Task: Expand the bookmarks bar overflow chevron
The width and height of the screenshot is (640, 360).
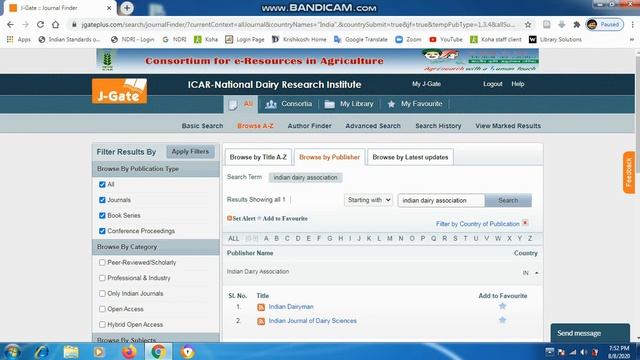Action: click(631, 40)
